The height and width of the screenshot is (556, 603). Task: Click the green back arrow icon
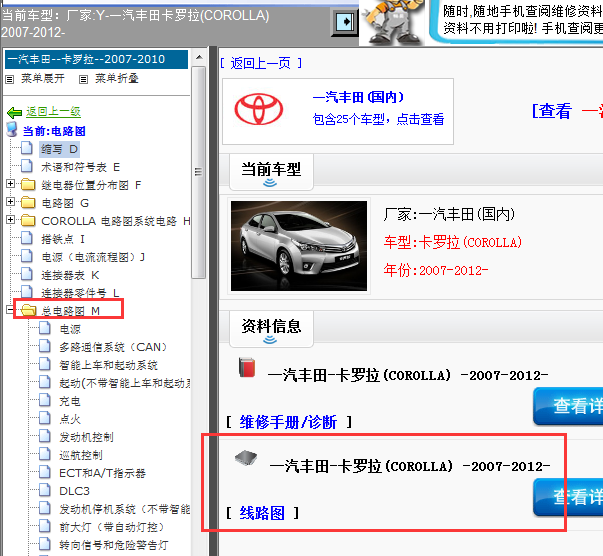click(x=15, y=113)
